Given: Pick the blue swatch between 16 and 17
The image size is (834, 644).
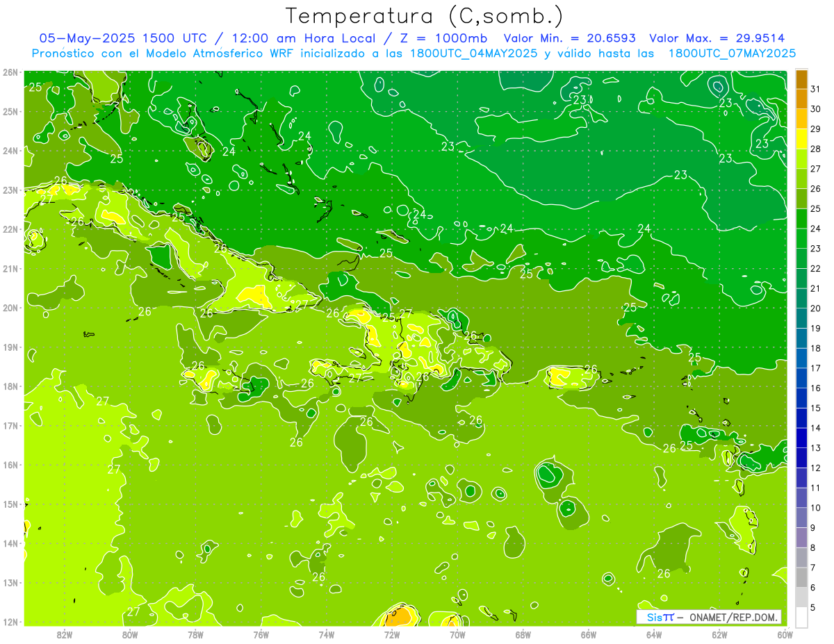Looking at the screenshot, I should (x=801, y=378).
